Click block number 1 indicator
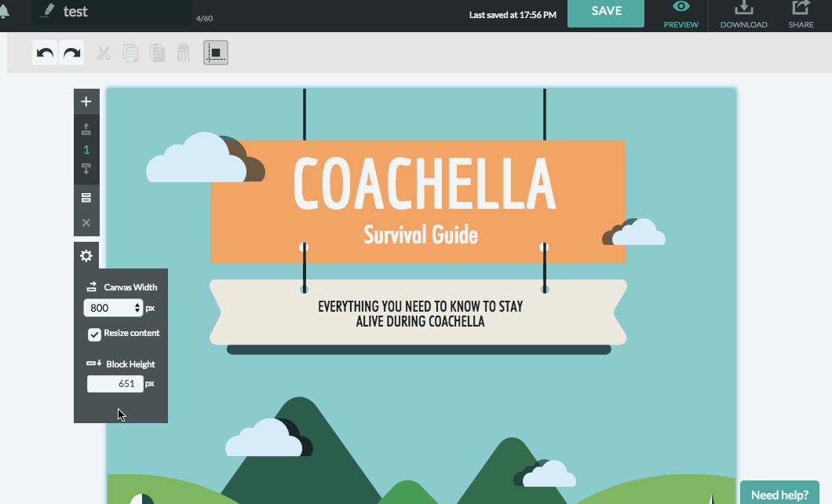Viewport: 832px width, 504px height. point(86,150)
